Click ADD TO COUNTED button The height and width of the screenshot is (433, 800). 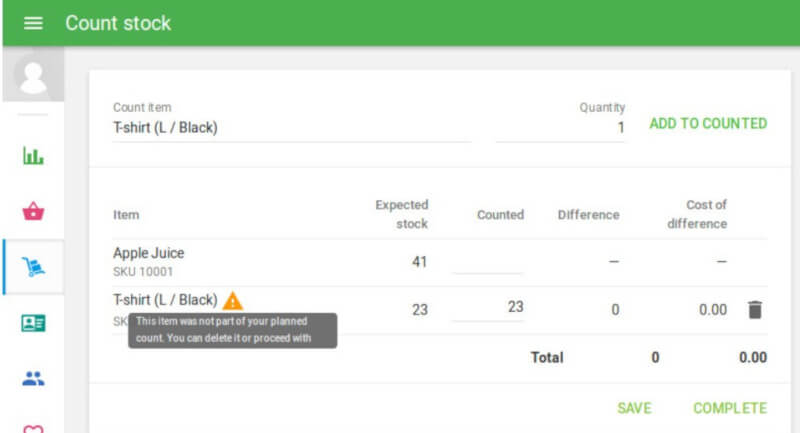coord(708,124)
